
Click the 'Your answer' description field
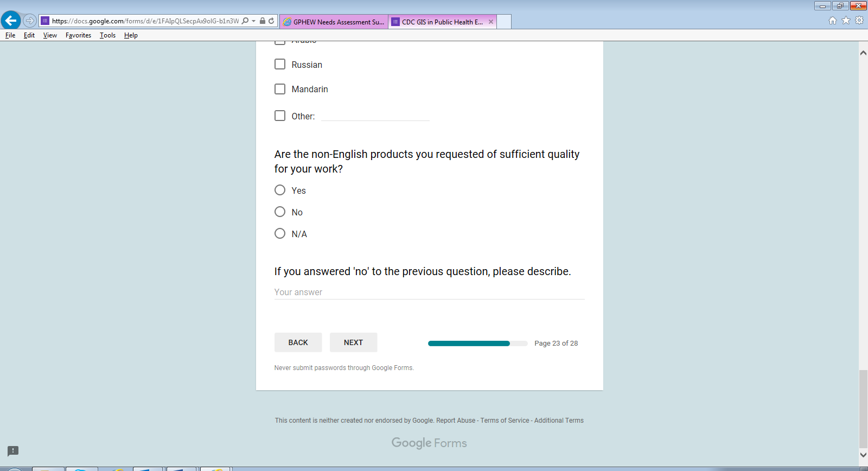pyautogui.click(x=429, y=292)
